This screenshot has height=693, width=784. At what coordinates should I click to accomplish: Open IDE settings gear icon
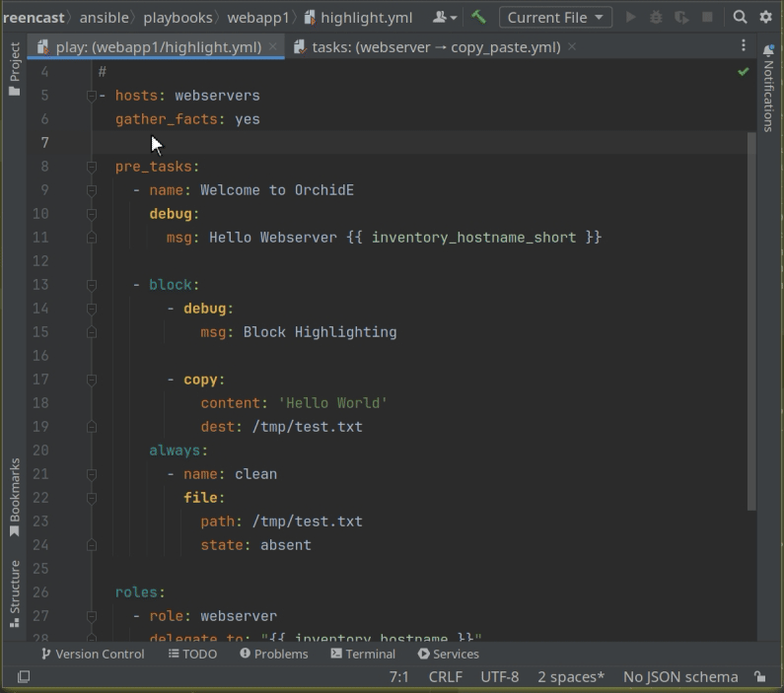tap(765, 17)
